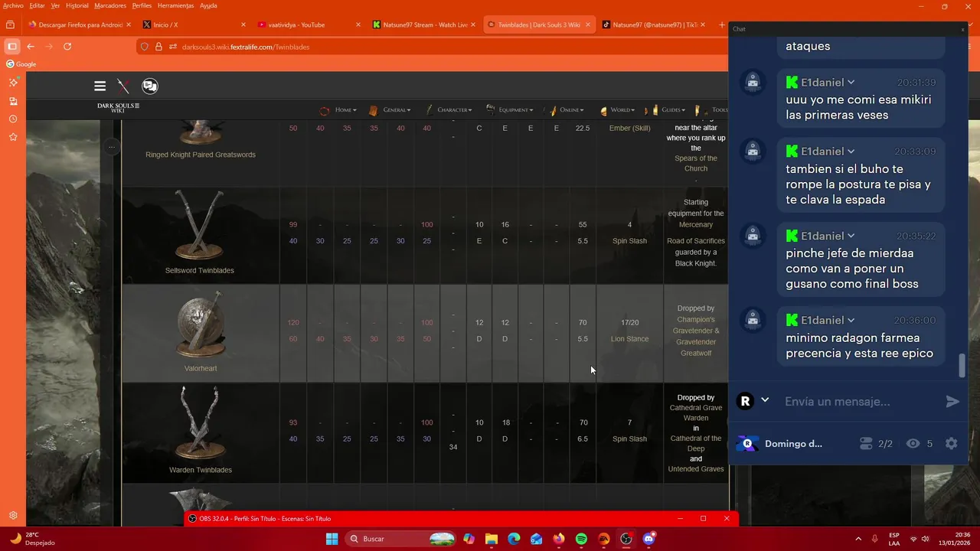This screenshot has height=551, width=980.
Task: Click the Valorheart shield image
Action: tap(200, 324)
